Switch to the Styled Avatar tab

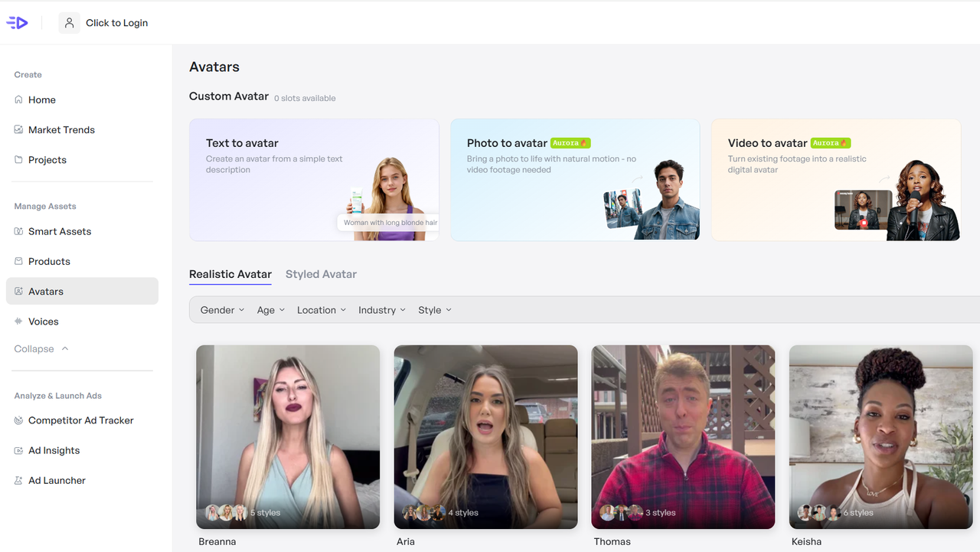point(321,273)
